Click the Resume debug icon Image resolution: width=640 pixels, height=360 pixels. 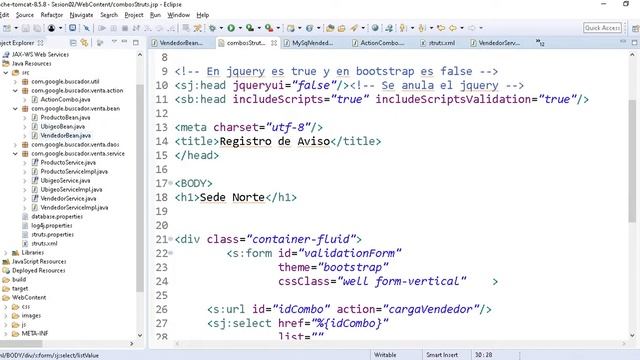tap(102, 28)
